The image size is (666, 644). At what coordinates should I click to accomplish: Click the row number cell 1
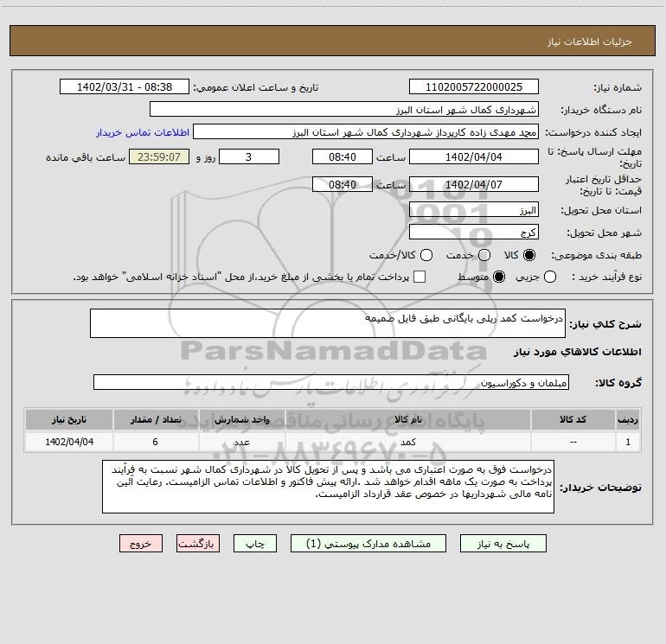628,442
